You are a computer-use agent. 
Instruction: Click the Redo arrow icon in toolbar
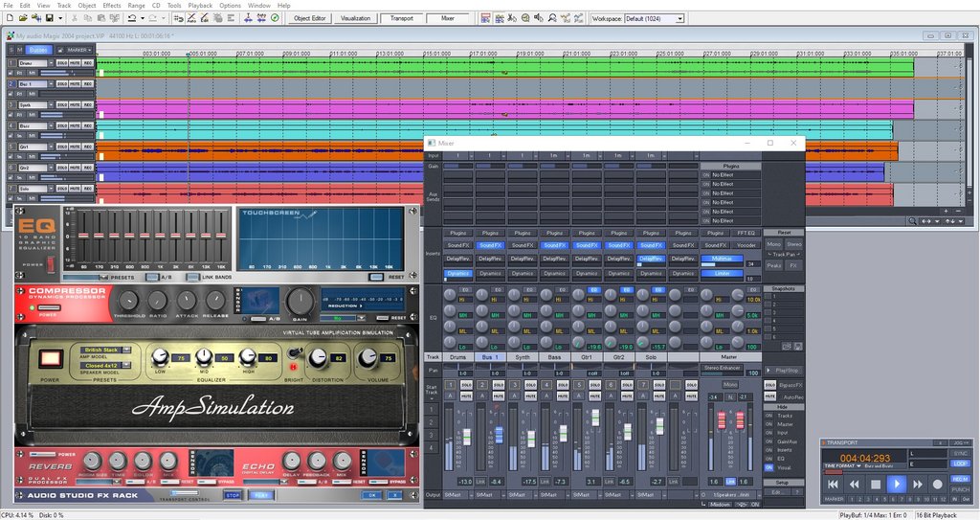pyautogui.click(x=152, y=18)
